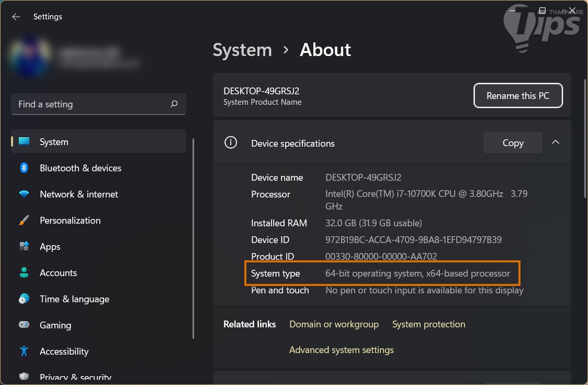Copy the device specifications
This screenshot has width=588, height=385.
513,143
